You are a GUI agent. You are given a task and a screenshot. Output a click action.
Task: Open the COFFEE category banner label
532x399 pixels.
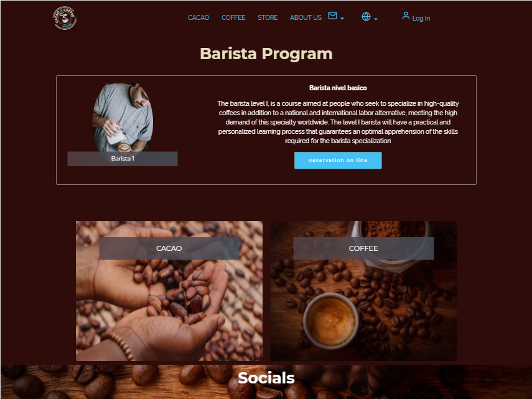363,248
